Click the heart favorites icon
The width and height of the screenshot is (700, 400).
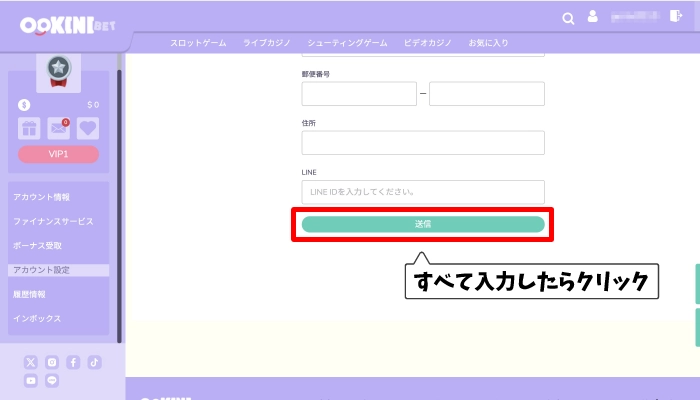88,128
